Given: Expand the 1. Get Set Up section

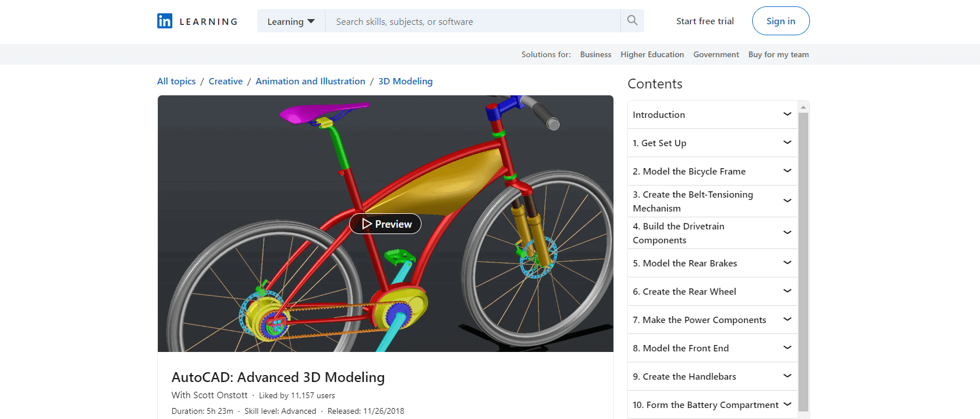Looking at the screenshot, I should (712, 143).
